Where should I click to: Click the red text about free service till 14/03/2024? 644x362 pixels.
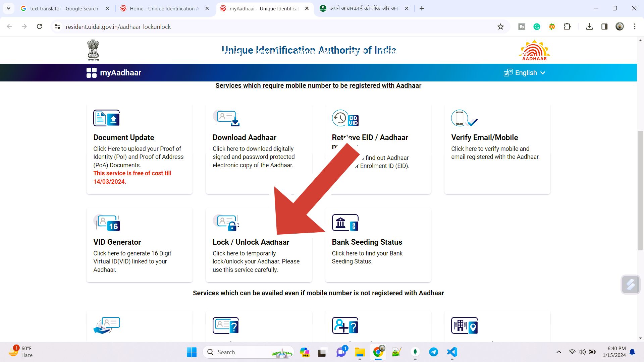click(132, 177)
